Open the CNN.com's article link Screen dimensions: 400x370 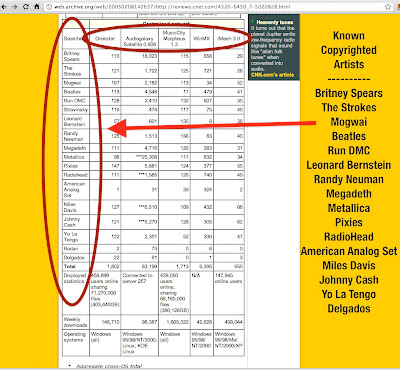coord(272,75)
